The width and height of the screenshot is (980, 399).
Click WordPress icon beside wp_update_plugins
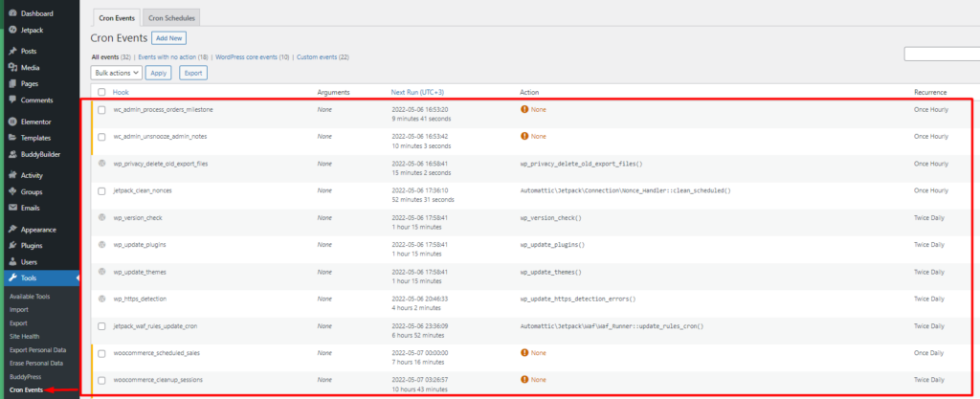coord(101,244)
